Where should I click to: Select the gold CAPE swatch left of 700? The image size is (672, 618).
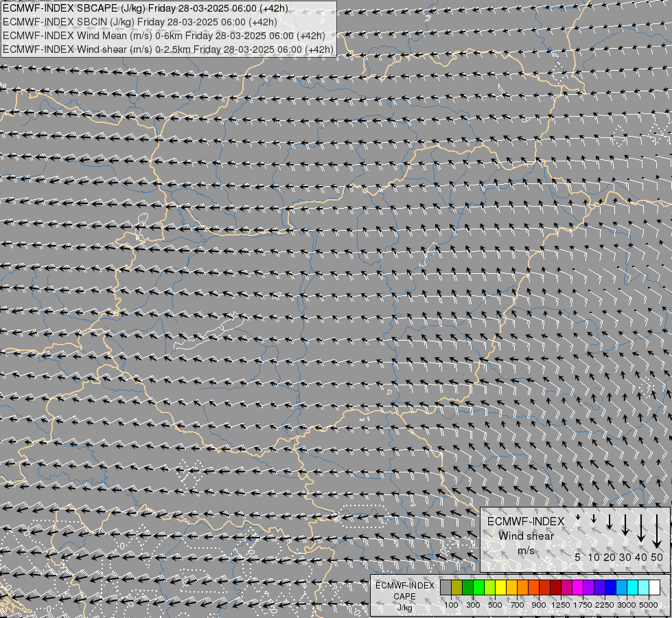click(x=511, y=588)
